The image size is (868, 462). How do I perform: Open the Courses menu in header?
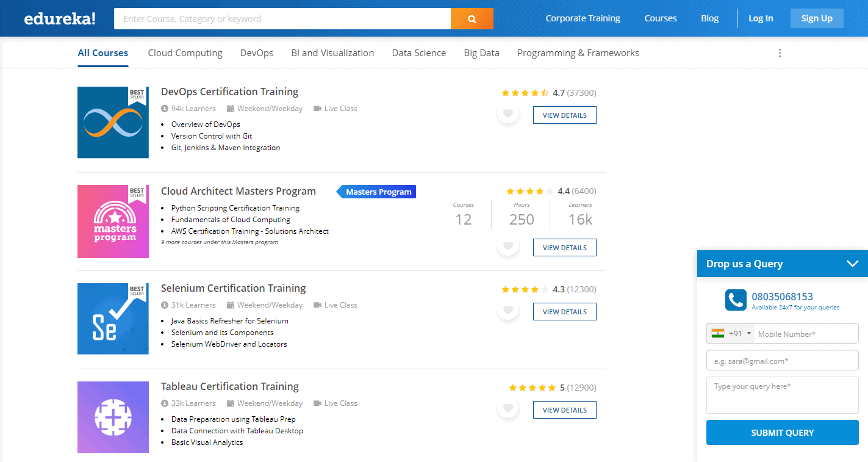660,18
